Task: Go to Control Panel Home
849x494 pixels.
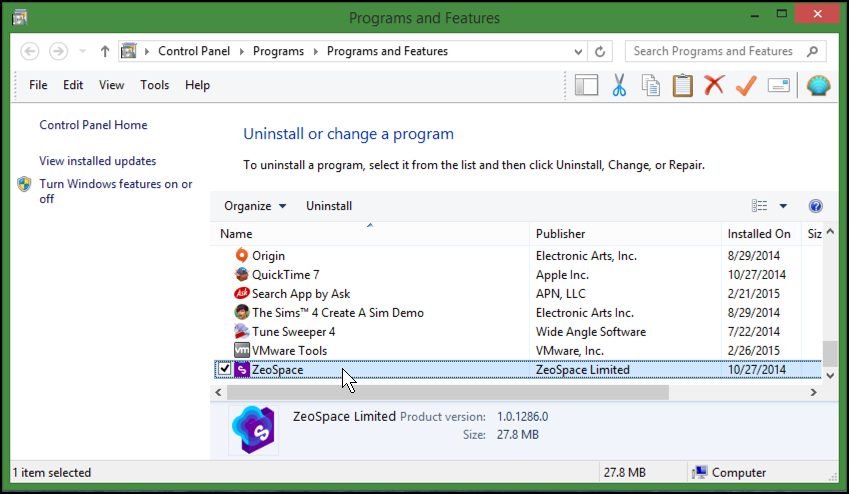Action: [93, 125]
